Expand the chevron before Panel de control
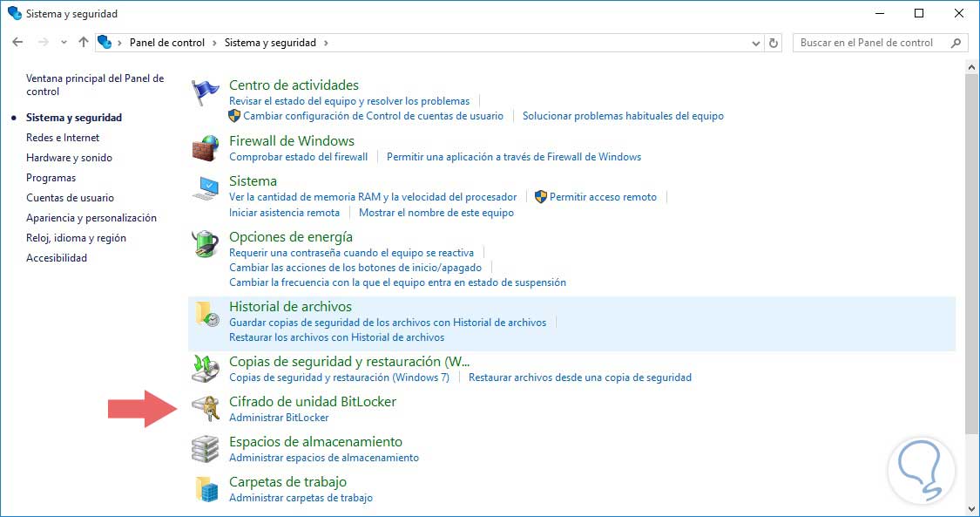Image resolution: width=980 pixels, height=517 pixels. click(119, 43)
